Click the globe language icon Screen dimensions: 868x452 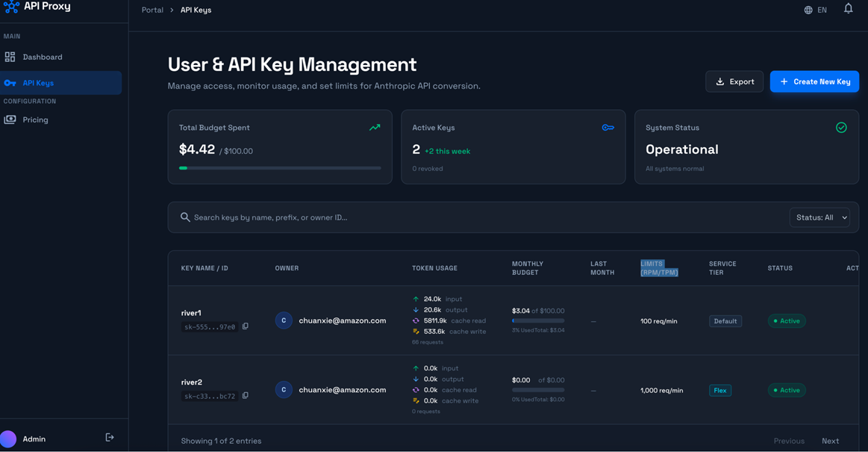pyautogui.click(x=808, y=10)
